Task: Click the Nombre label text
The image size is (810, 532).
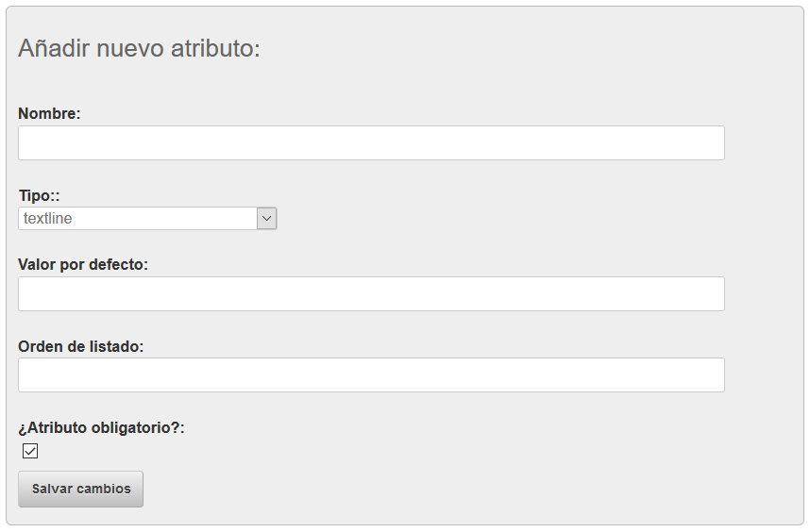Action: click(x=49, y=113)
